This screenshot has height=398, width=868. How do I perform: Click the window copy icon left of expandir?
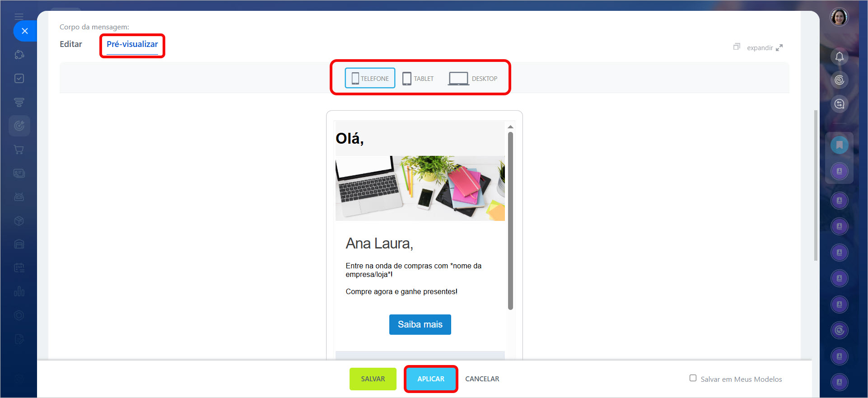click(737, 47)
